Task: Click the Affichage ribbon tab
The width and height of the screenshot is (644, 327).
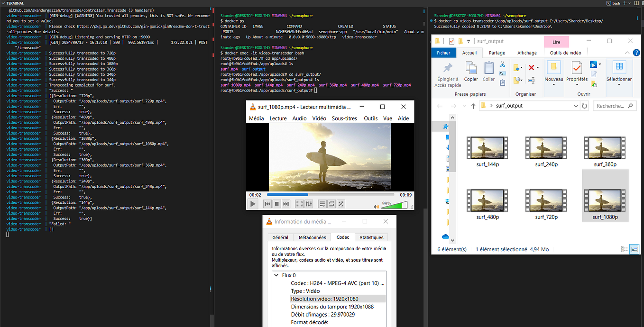Action: (x=527, y=53)
